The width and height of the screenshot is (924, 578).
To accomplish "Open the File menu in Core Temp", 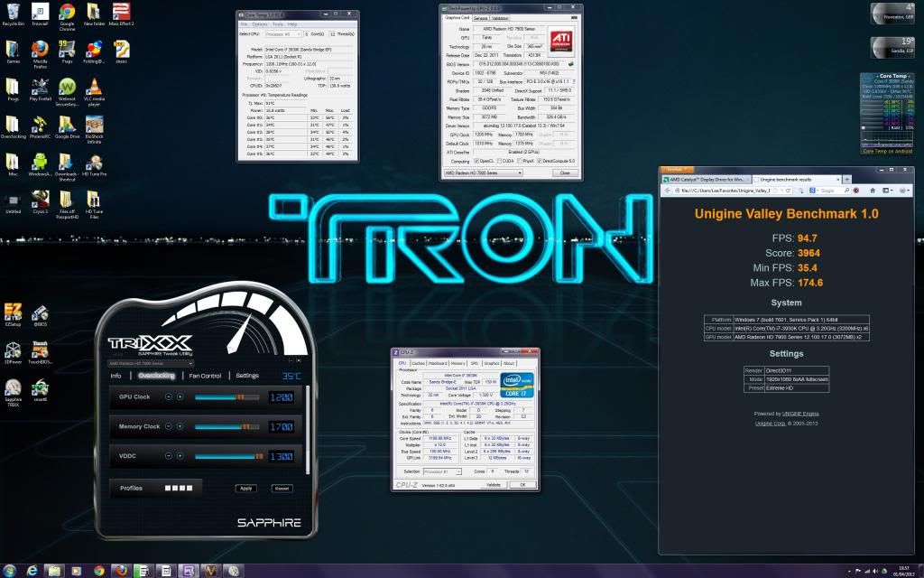I will 244,24.
